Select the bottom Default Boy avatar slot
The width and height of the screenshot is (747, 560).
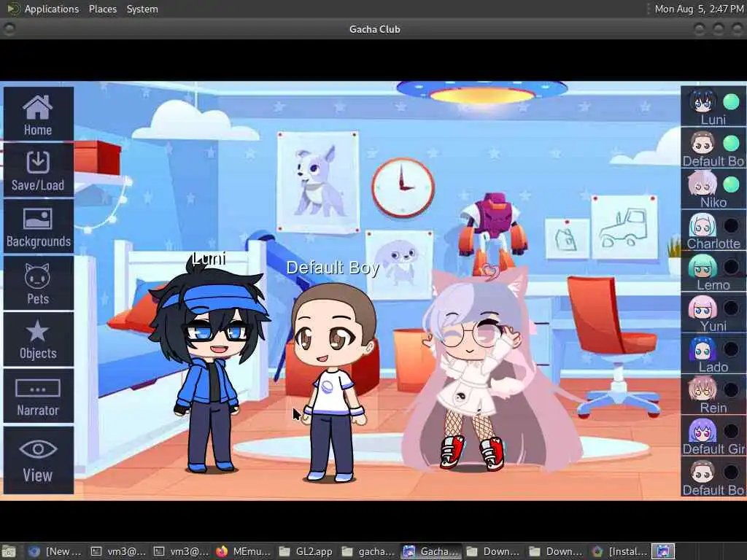tap(703, 472)
